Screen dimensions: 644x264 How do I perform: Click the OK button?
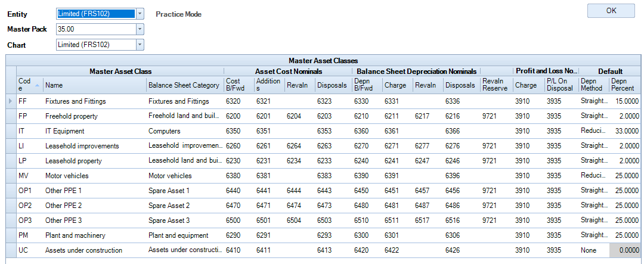coord(611,11)
